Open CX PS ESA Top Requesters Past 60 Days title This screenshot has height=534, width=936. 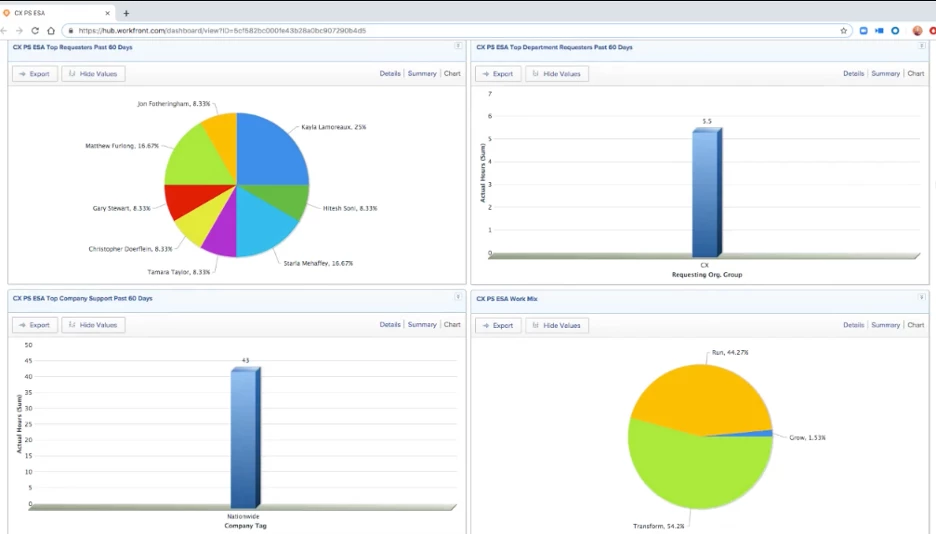click(x=73, y=47)
